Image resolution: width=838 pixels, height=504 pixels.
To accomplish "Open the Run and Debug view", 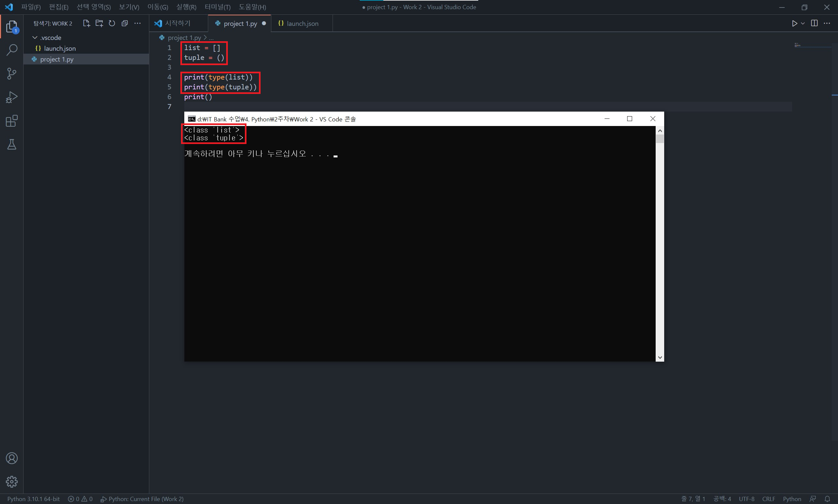I will [12, 97].
